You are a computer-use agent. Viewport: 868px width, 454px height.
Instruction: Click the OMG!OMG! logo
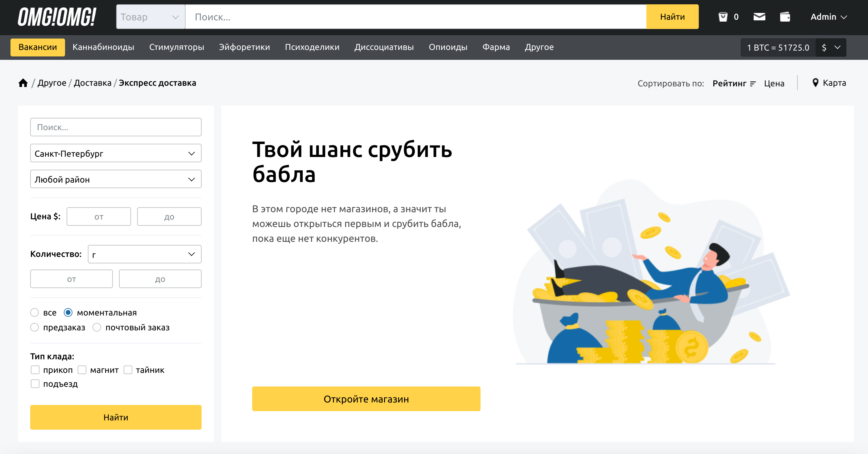pos(57,17)
